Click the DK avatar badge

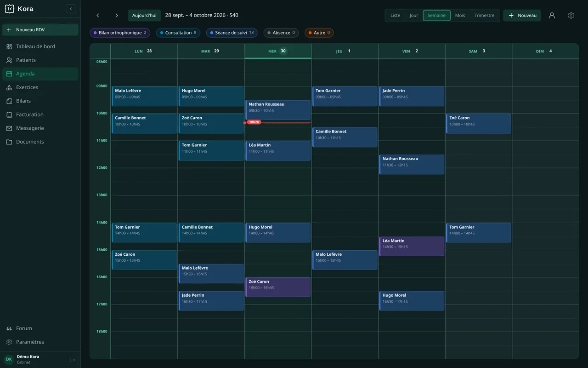pos(9,360)
